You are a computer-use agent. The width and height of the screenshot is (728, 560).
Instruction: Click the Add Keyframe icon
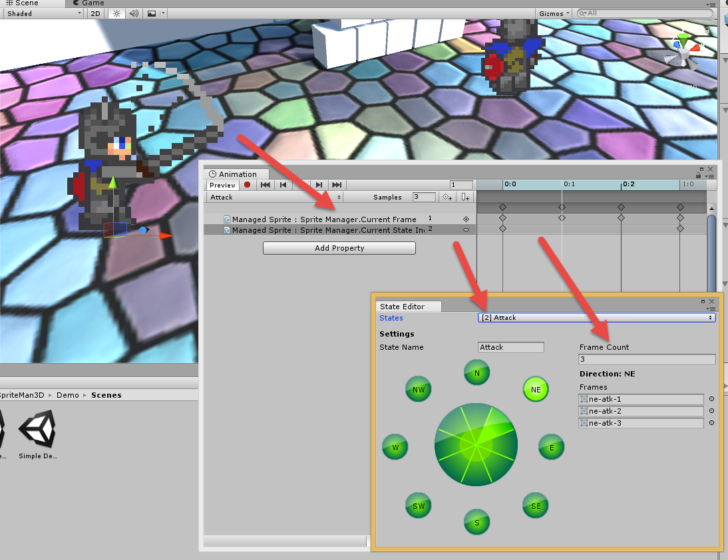click(447, 198)
